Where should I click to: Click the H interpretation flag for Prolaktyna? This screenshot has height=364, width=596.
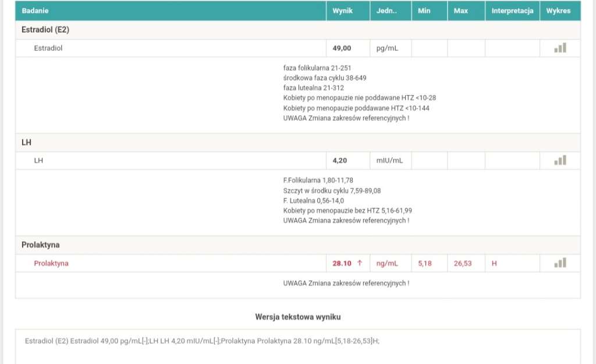pyautogui.click(x=494, y=263)
